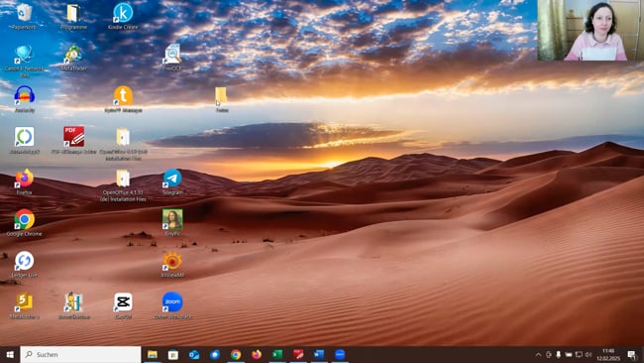Open the notification center
Viewport: 644px width, 363px height.
point(633,354)
